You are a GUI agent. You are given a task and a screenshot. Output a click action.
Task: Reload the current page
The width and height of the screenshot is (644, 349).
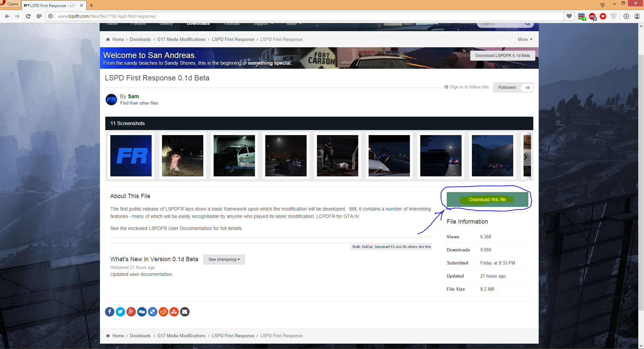[x=28, y=16]
